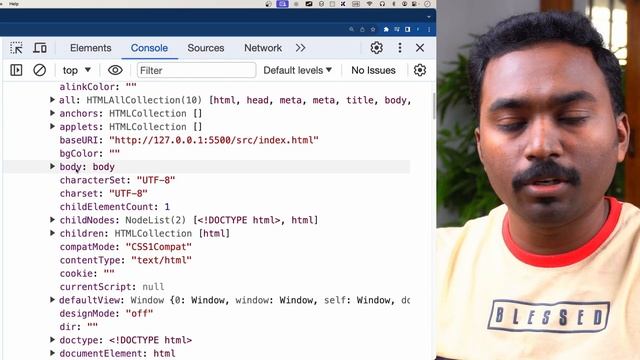Click the console Filter input field
This screenshot has width=640, height=360.
click(x=196, y=70)
